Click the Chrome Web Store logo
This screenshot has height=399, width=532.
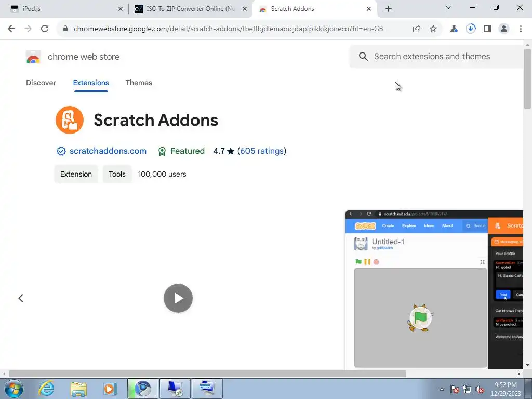tap(33, 57)
